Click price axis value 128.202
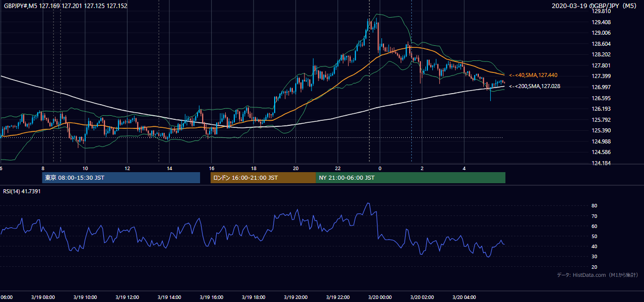The image size is (644, 302). (x=601, y=54)
